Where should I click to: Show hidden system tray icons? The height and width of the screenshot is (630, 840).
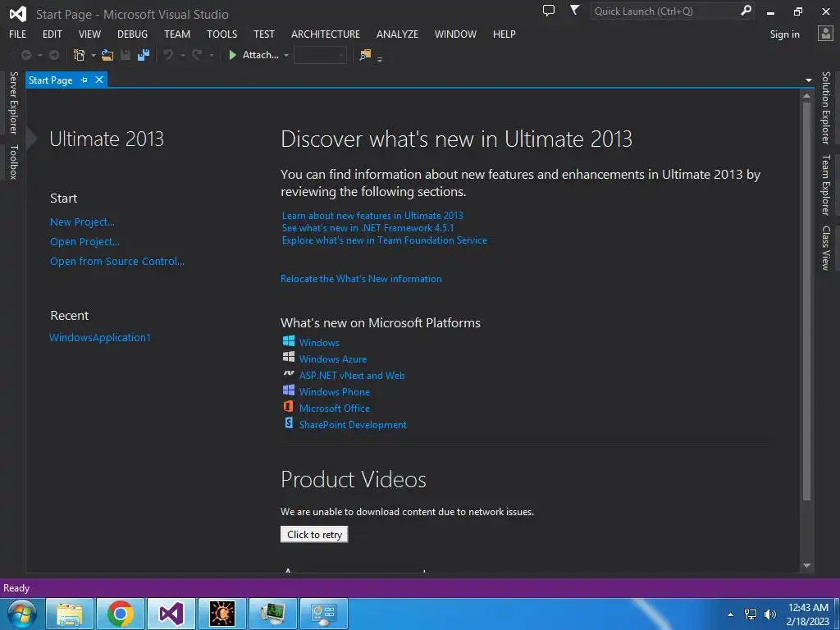(730, 614)
